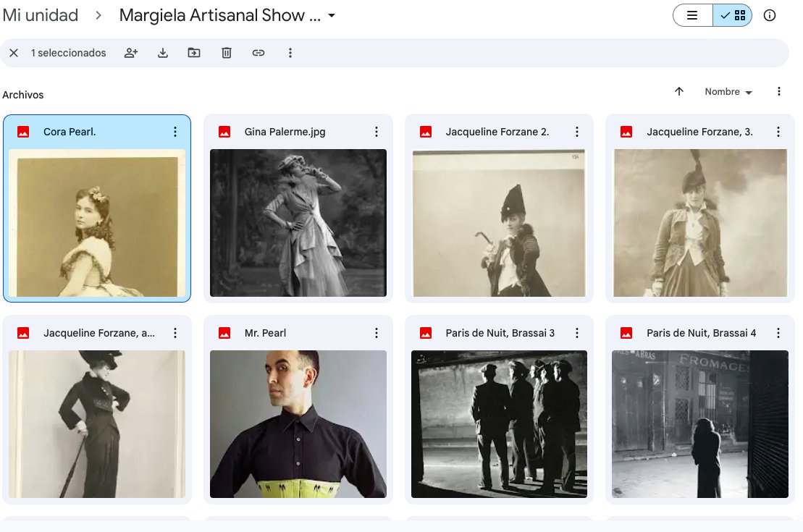Open Cora Pearl file options menu
Screen dimensions: 803x532
pyautogui.click(x=175, y=132)
